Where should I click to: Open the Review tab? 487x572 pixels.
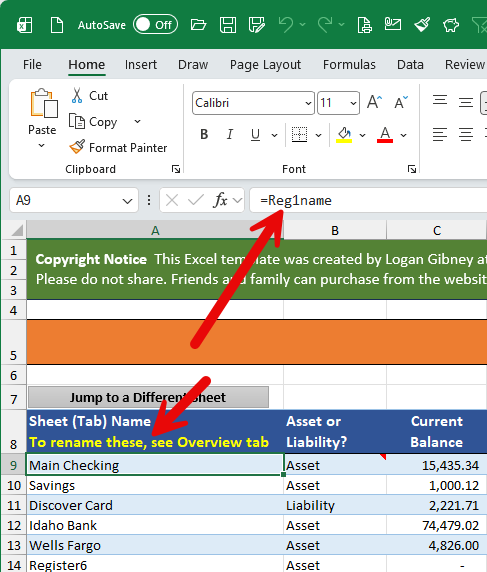(x=464, y=65)
